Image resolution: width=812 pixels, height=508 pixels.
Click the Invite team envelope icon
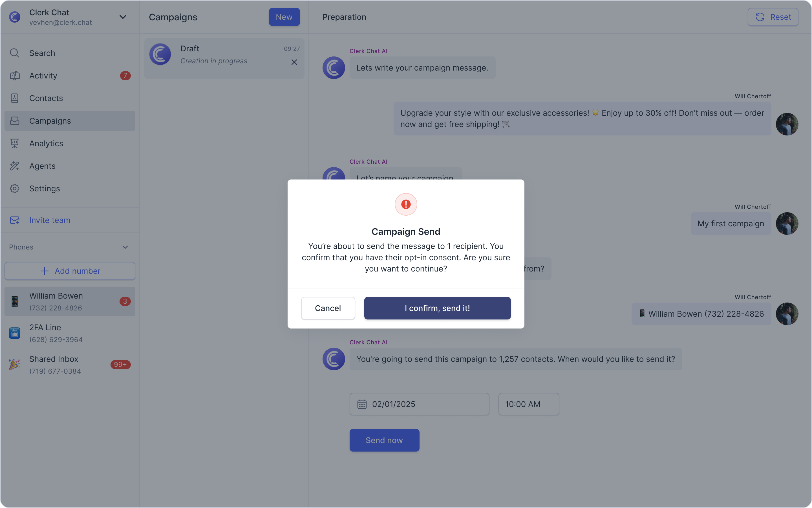(x=14, y=220)
